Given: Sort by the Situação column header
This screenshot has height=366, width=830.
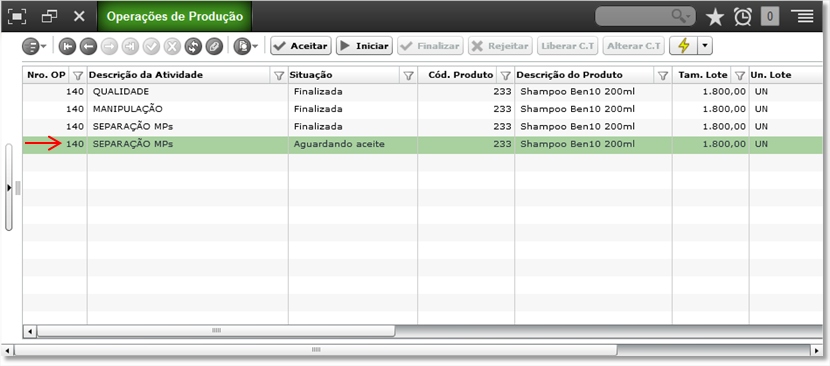Looking at the screenshot, I should tap(310, 75).
